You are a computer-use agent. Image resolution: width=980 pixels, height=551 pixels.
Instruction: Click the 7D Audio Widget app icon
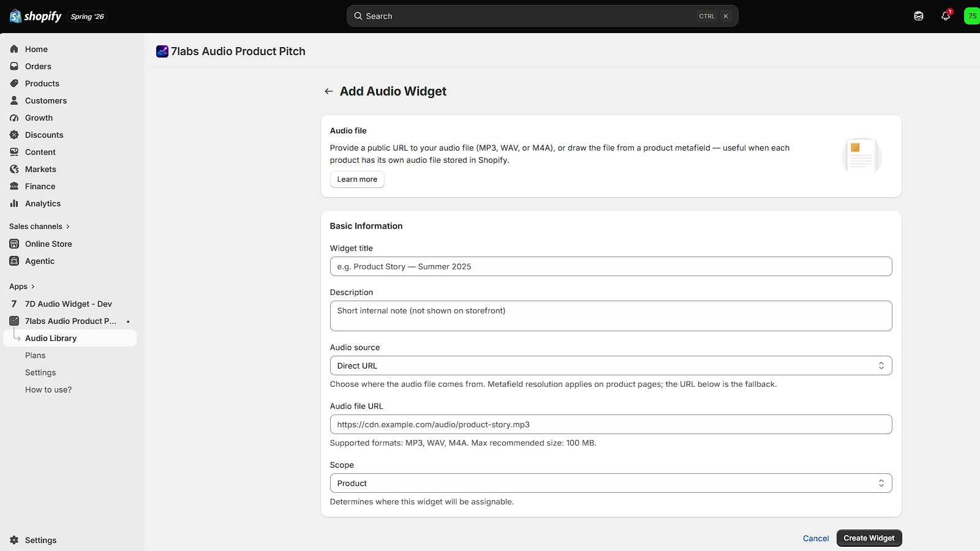coord(14,304)
